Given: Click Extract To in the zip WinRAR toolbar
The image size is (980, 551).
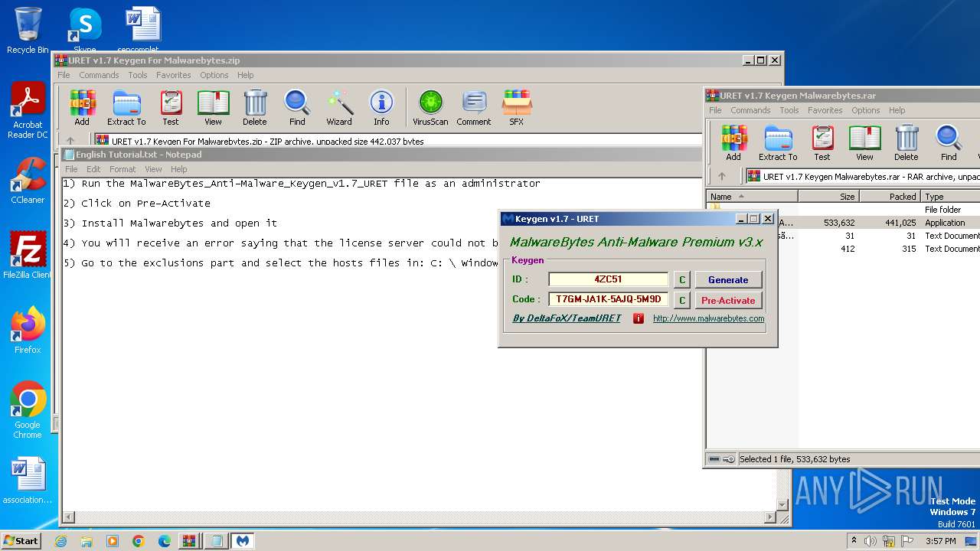Looking at the screenshot, I should pyautogui.click(x=126, y=108).
